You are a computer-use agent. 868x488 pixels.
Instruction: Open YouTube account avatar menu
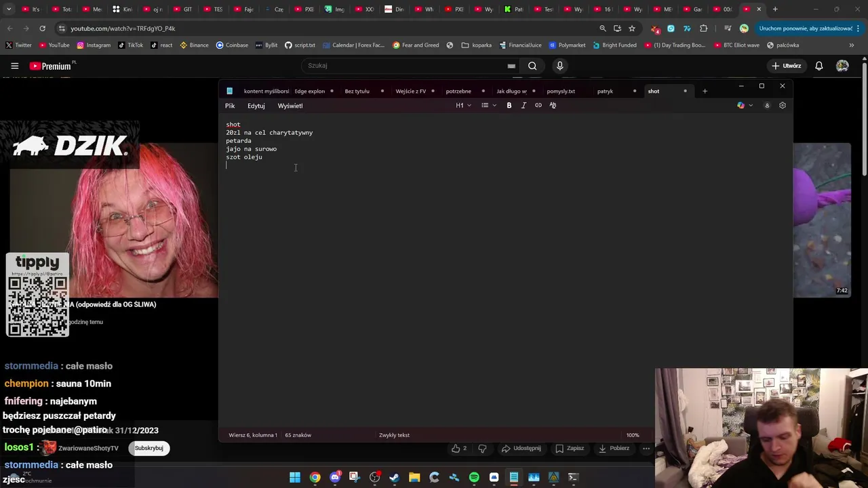click(842, 66)
